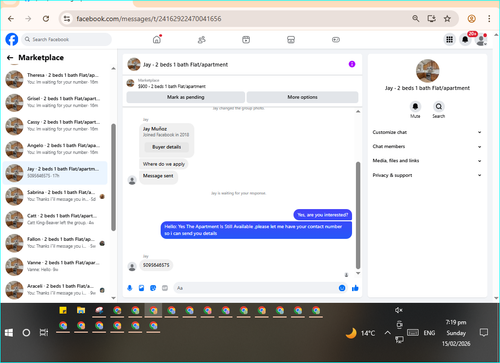The height and width of the screenshot is (363, 500).
Task: Open Chrome profile avatar icon
Action: point(471,19)
